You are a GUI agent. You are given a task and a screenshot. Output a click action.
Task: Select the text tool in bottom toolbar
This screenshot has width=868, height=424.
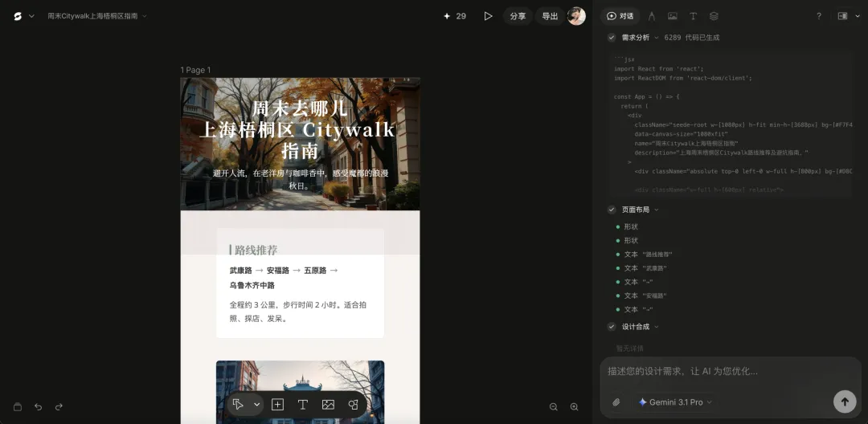pyautogui.click(x=302, y=405)
